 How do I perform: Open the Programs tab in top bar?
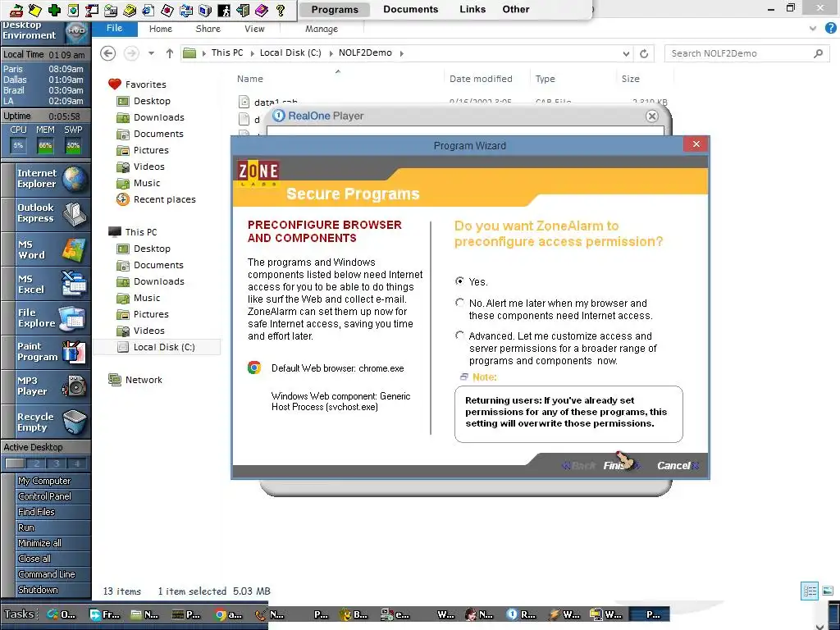coord(335,9)
